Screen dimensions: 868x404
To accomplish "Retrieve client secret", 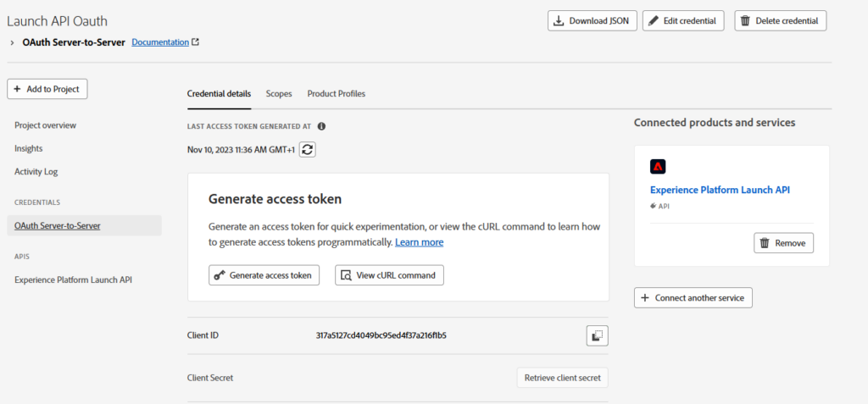I will 563,378.
